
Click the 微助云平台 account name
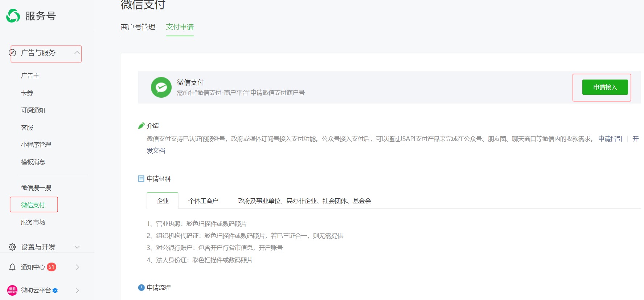36,290
